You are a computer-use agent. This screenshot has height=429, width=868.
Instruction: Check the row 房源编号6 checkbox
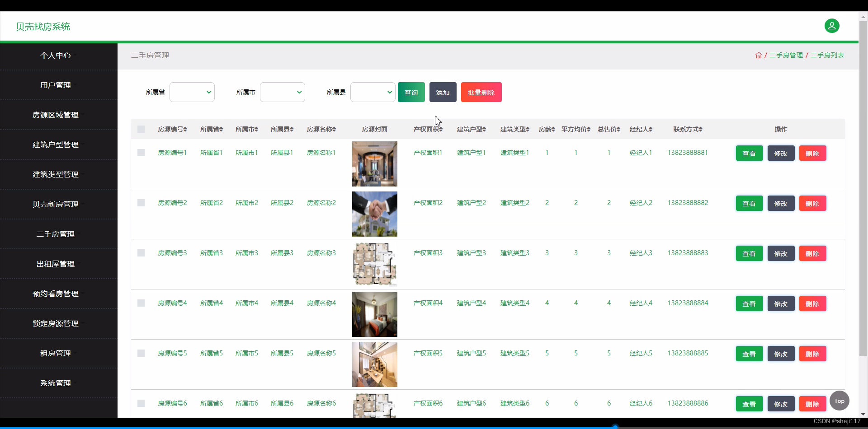coord(141,403)
